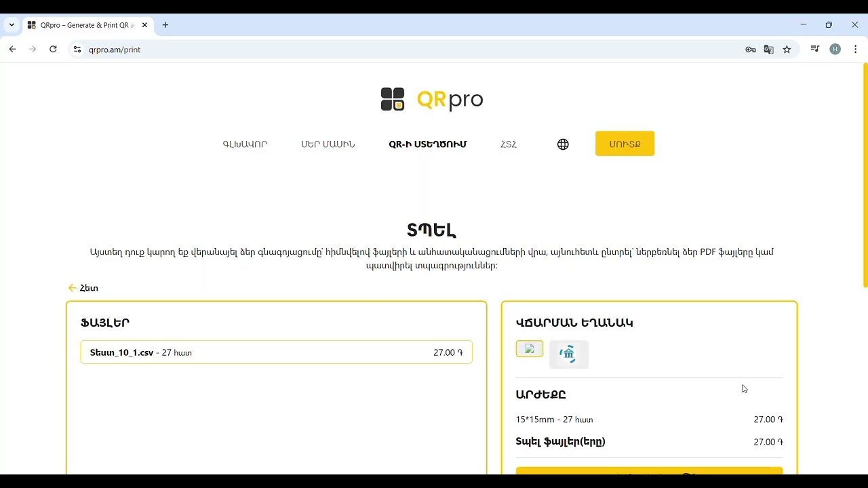This screenshot has width=868, height=488.
Task: Minimize the browser window
Action: tap(804, 25)
